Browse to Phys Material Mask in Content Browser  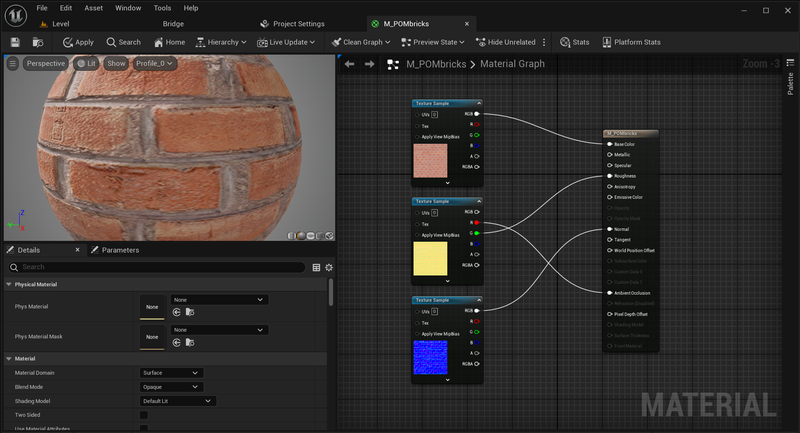pyautogui.click(x=190, y=343)
